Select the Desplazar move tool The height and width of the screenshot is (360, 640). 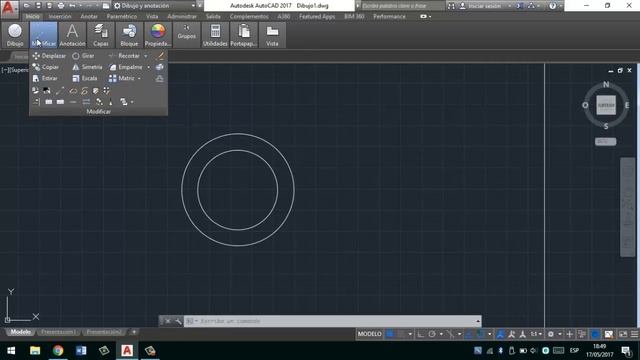[49, 56]
